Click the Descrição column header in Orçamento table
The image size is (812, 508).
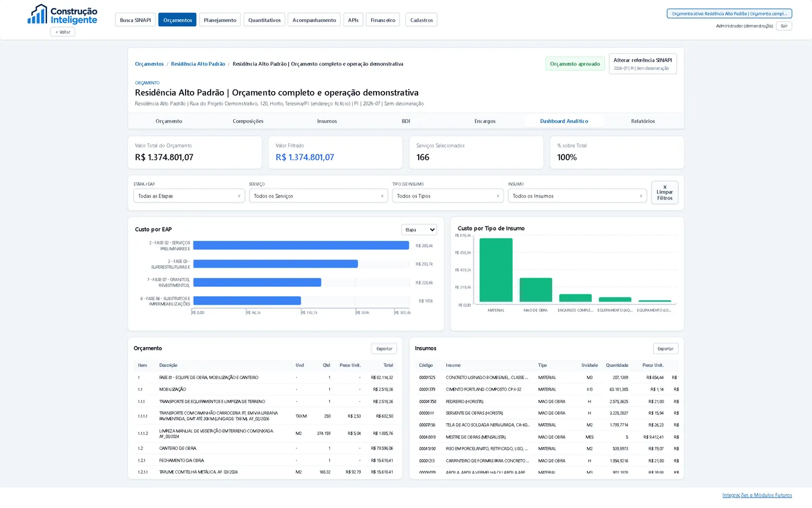(x=168, y=365)
